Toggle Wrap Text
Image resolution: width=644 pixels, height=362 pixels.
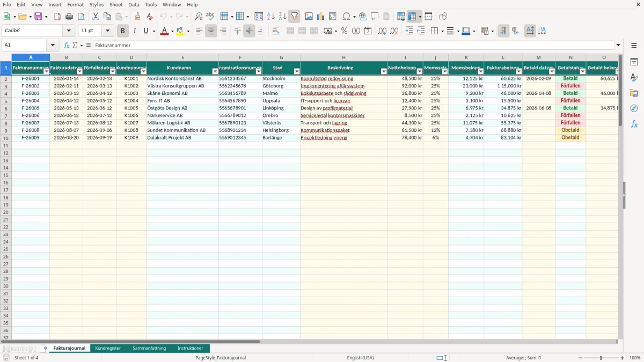coord(276,31)
